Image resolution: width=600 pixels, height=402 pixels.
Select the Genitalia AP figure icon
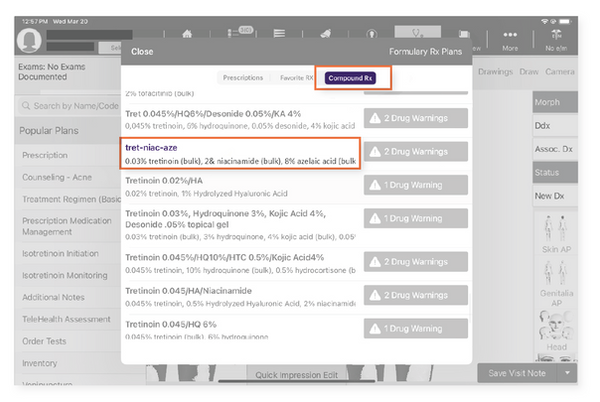pyautogui.click(x=556, y=273)
